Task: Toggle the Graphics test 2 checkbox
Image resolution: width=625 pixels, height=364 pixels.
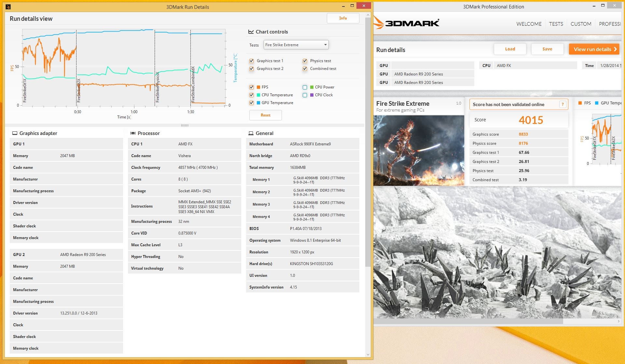Action: click(x=251, y=69)
